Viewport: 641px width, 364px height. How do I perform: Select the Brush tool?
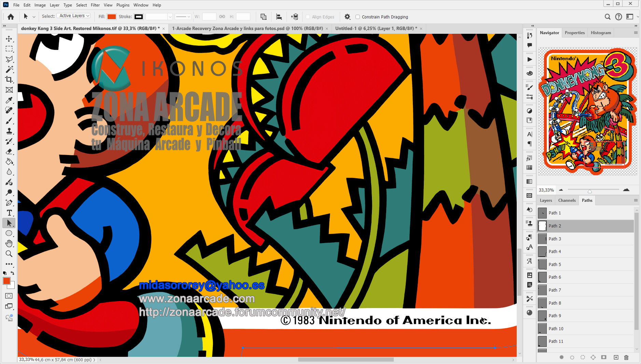tap(9, 121)
